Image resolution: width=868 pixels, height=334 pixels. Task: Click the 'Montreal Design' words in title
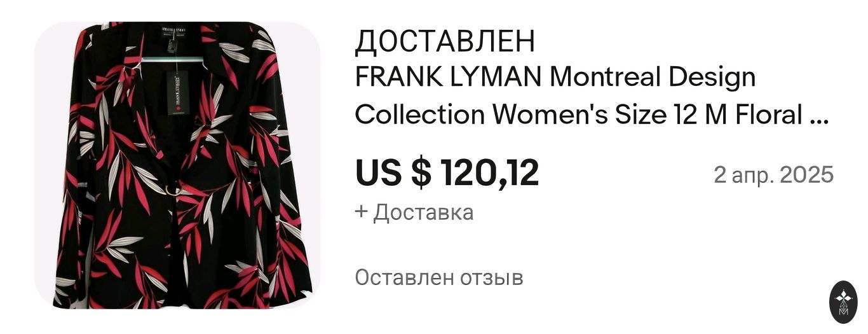(653, 78)
